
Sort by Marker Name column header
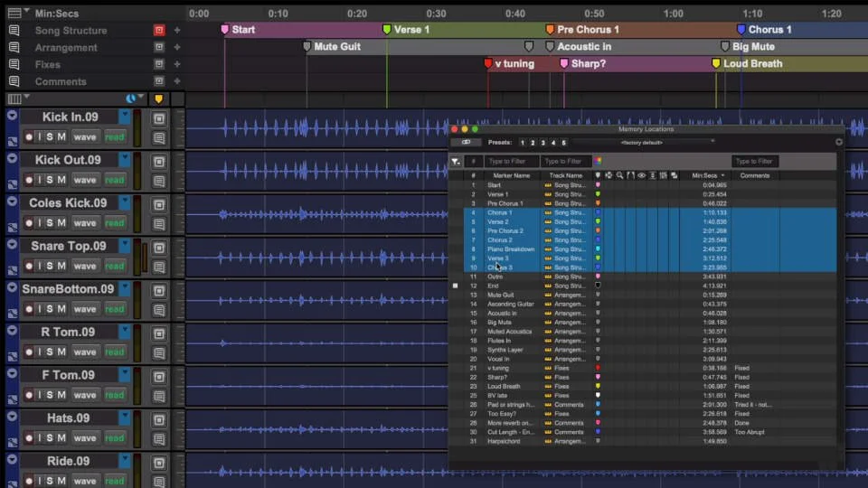point(512,175)
